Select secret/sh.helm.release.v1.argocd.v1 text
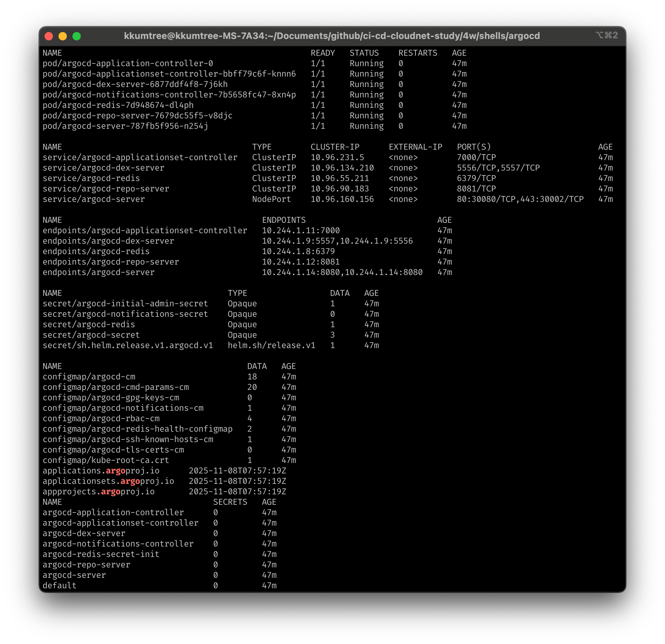This screenshot has width=665, height=644. pyautogui.click(x=128, y=346)
